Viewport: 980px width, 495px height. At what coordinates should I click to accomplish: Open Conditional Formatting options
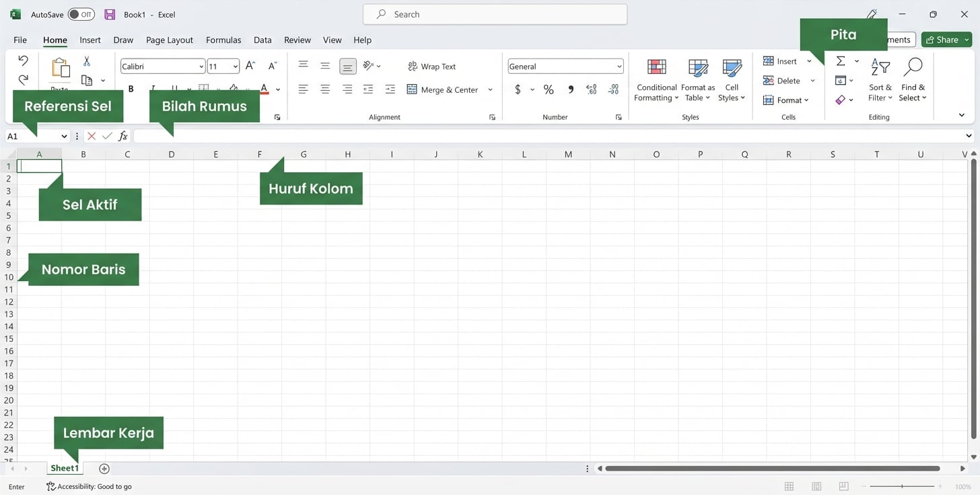point(656,81)
